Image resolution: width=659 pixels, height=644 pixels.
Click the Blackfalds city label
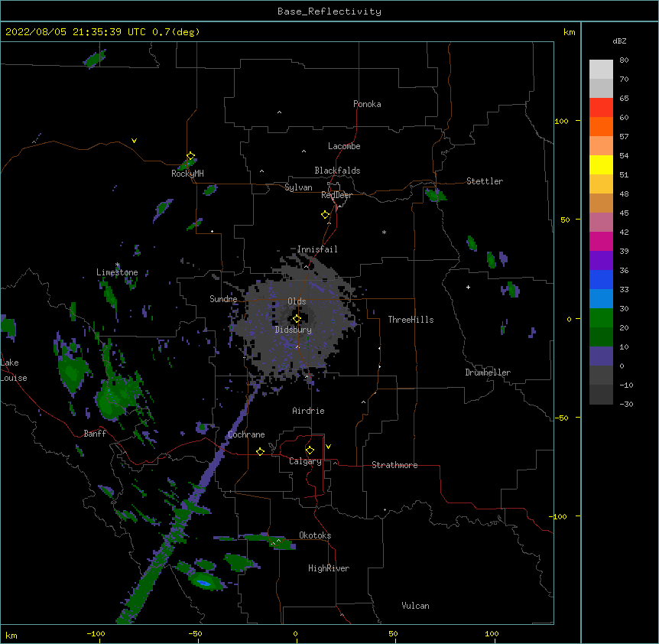pyautogui.click(x=337, y=171)
